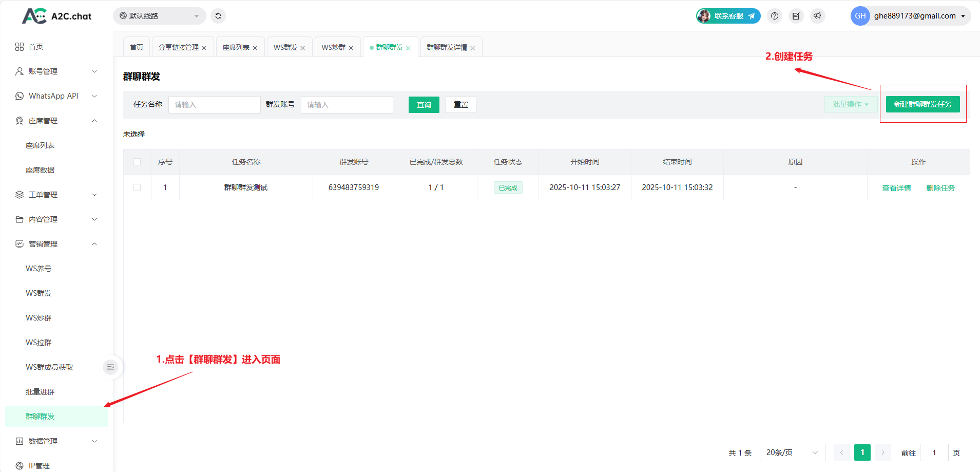
Task: Open the 默认线路 dropdown
Action: click(159, 16)
